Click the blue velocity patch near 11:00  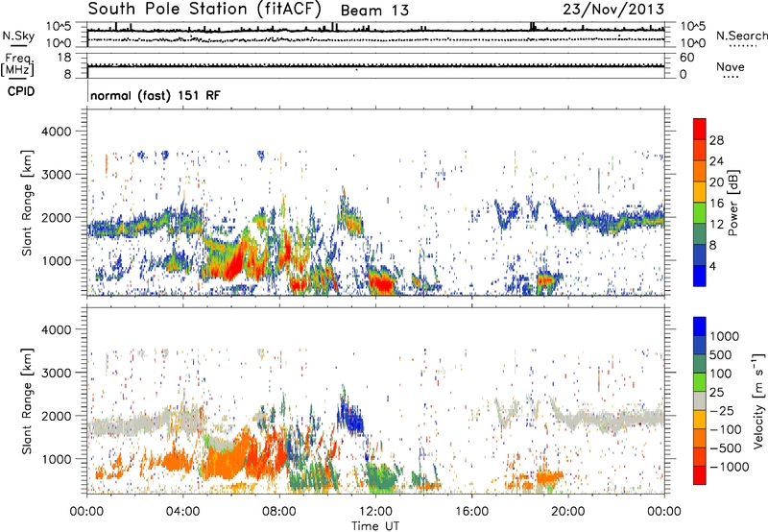pyautogui.click(x=350, y=417)
